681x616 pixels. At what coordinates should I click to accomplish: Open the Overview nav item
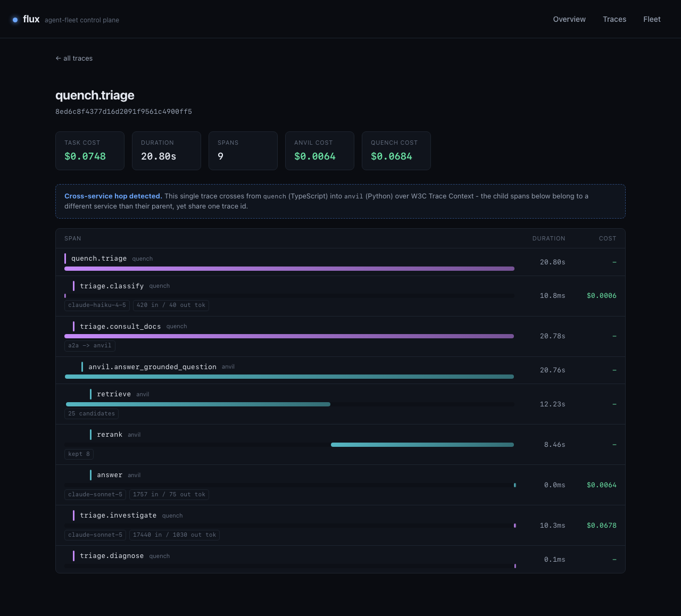coord(569,19)
